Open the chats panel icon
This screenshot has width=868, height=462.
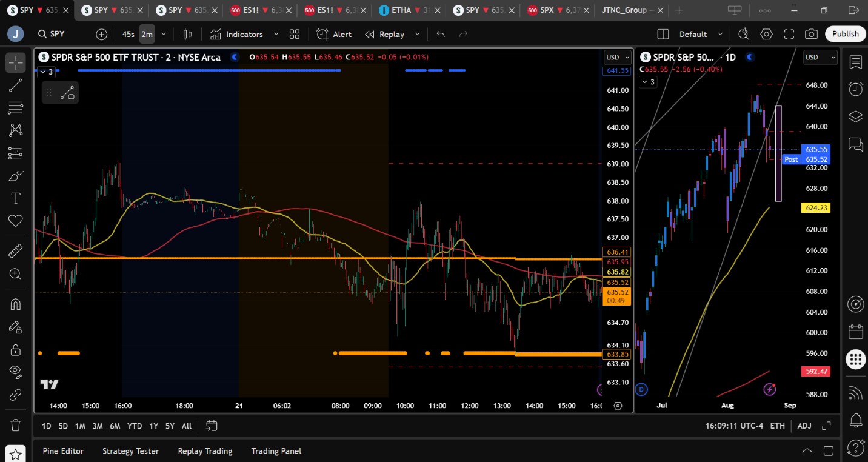[x=855, y=144]
